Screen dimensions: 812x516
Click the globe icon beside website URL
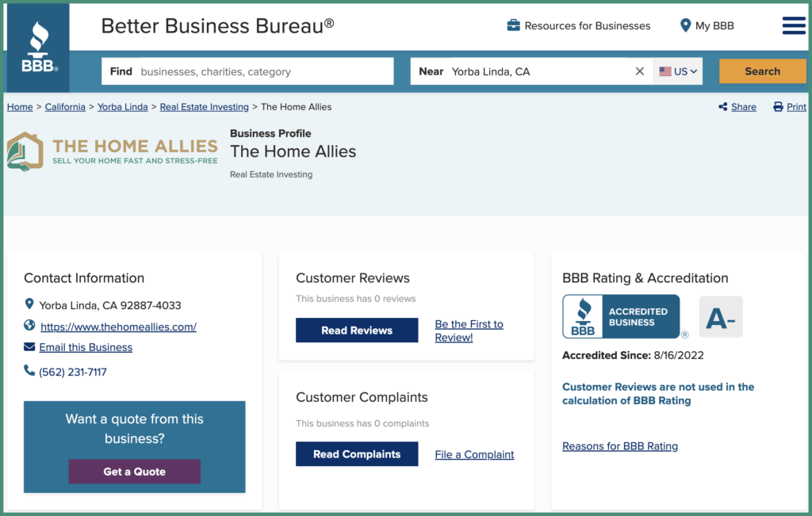tap(29, 326)
